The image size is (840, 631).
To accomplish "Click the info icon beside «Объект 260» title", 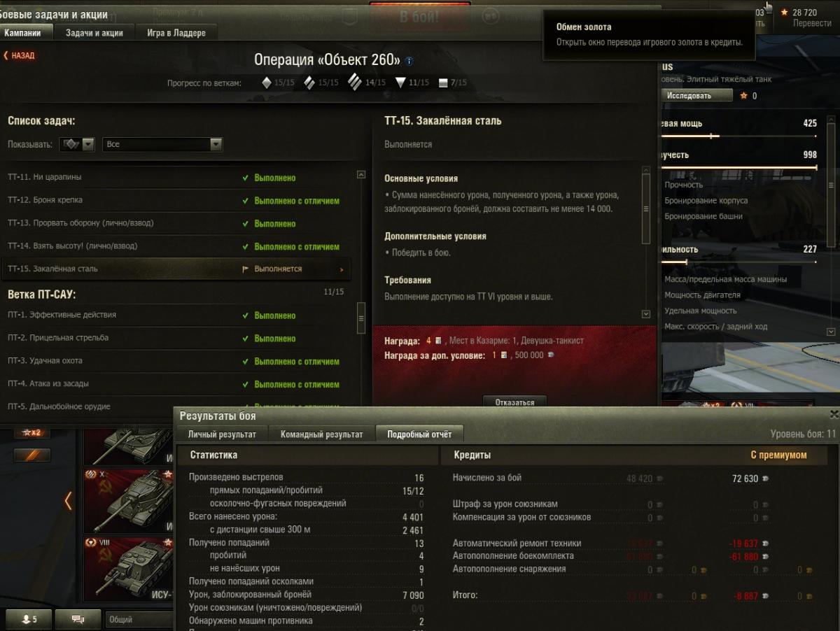I will point(409,62).
